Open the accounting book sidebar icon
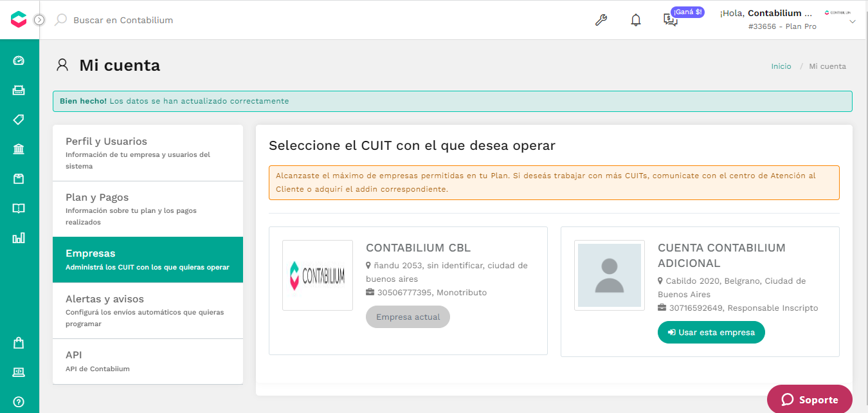Viewport: 868px width, 413px height. click(x=19, y=208)
